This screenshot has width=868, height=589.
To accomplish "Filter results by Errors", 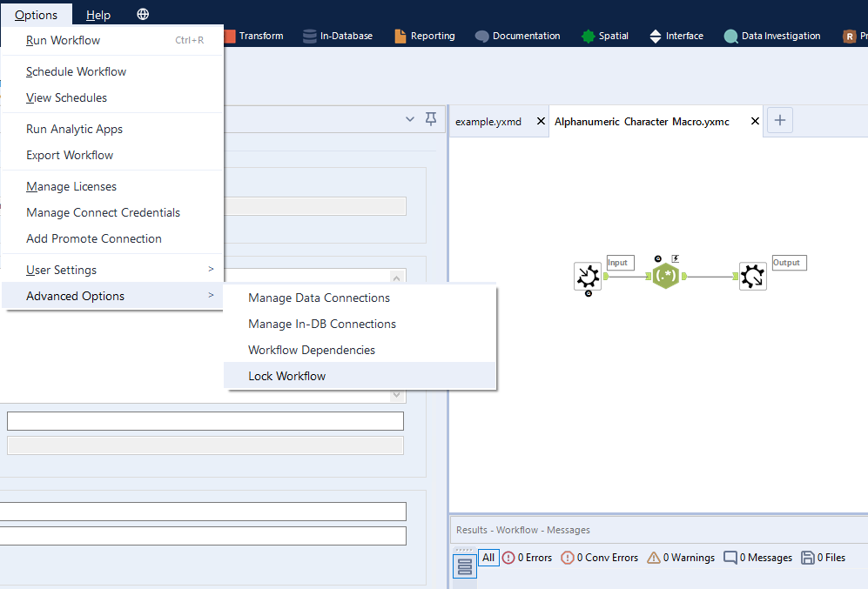I will pyautogui.click(x=527, y=558).
